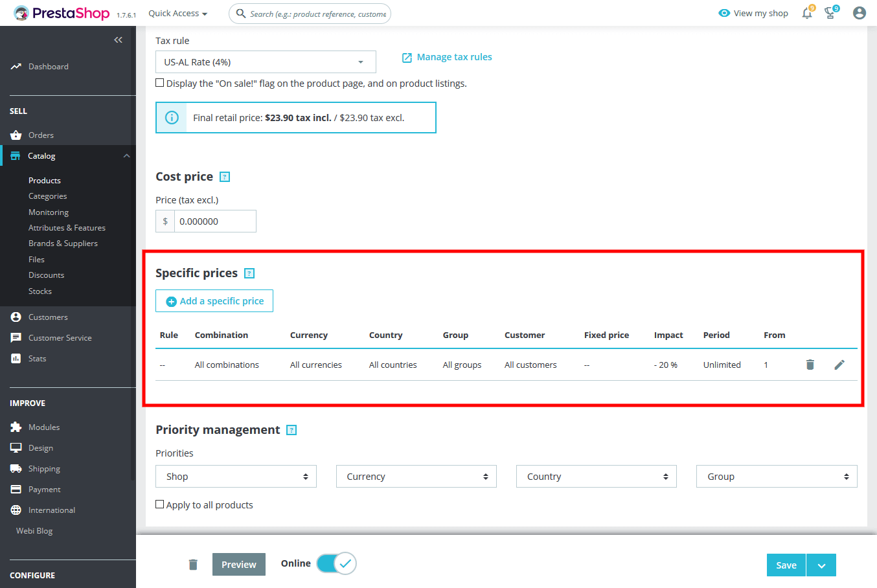Edit the specific price using pencil icon
The width and height of the screenshot is (877, 588).
(x=839, y=365)
